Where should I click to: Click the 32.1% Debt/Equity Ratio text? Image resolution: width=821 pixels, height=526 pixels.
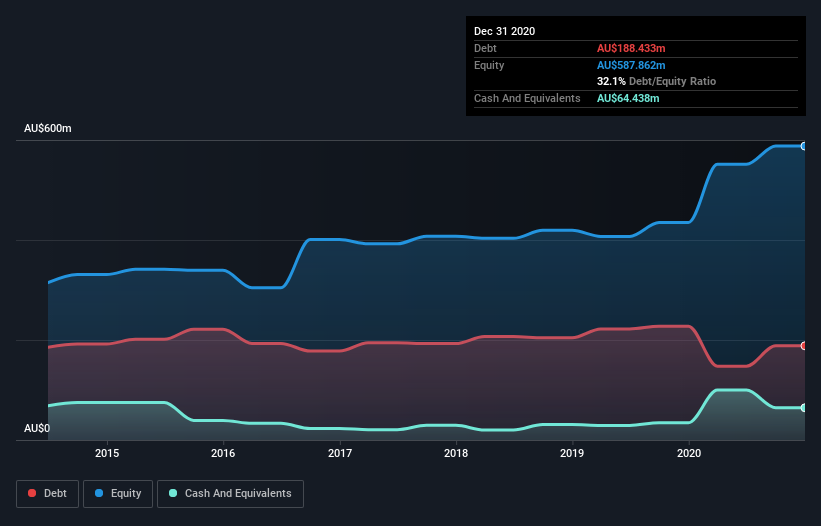pyautogui.click(x=657, y=81)
